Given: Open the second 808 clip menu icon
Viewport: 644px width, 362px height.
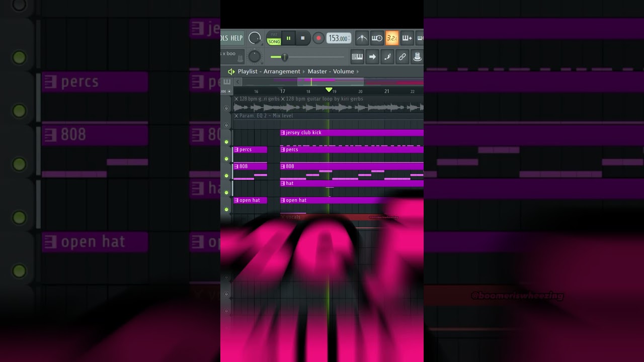Looking at the screenshot, I should pos(283,166).
